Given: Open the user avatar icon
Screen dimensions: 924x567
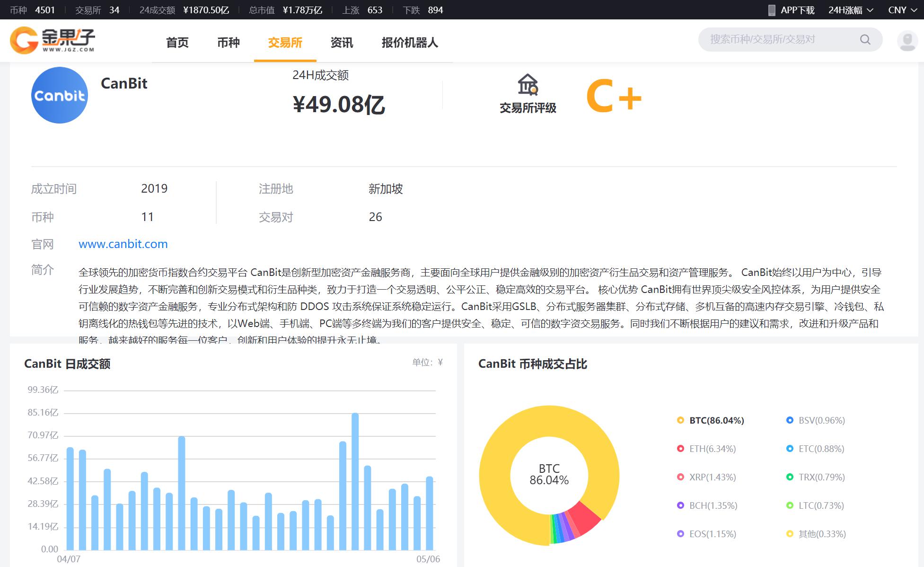Looking at the screenshot, I should tap(907, 41).
